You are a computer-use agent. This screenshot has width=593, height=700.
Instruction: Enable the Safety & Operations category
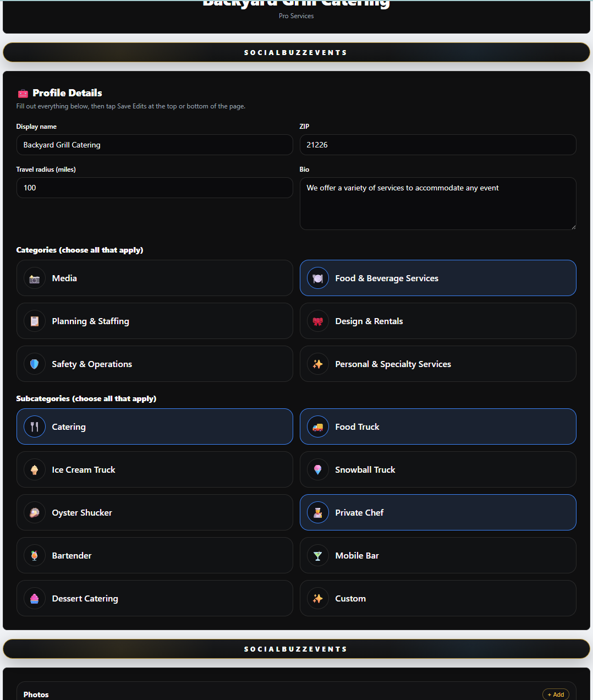[x=155, y=364]
